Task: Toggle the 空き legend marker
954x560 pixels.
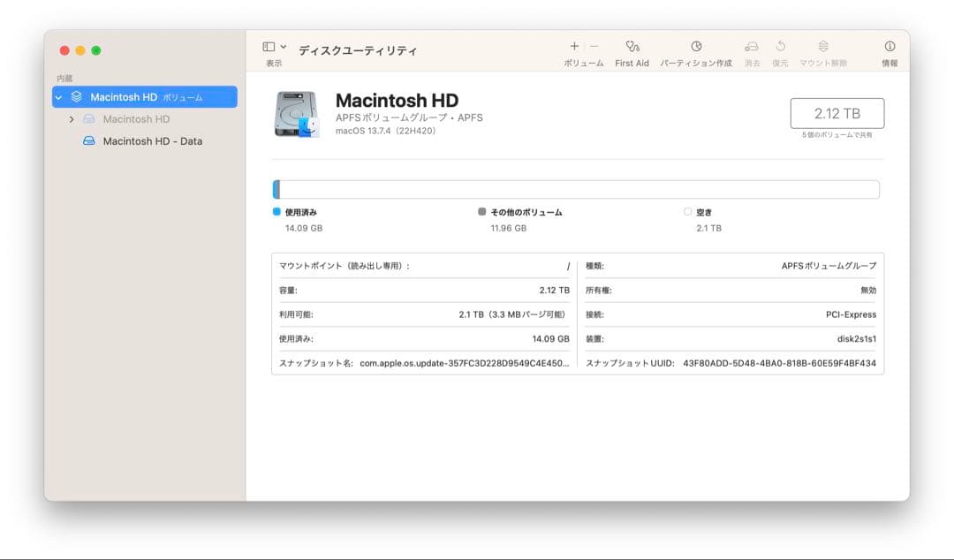Action: (687, 211)
